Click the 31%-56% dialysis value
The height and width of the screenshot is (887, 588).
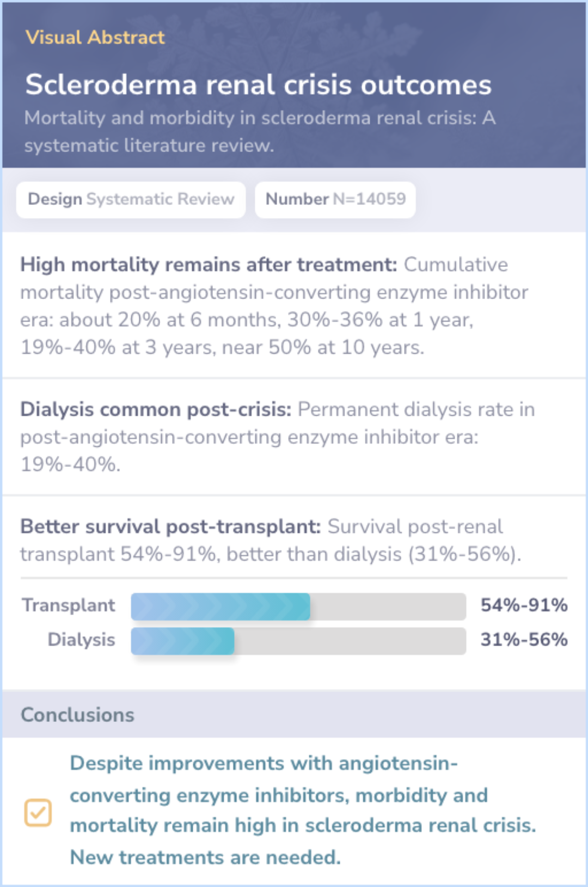pos(524,640)
